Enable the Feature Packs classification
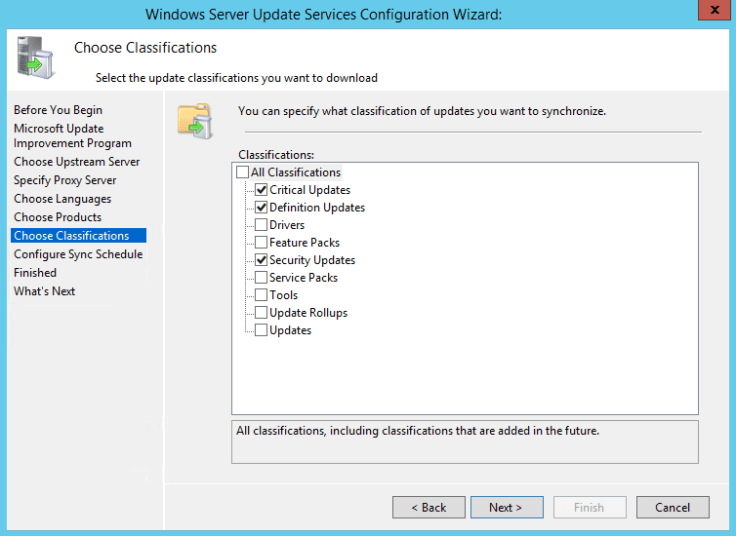Screen dimensions: 736x536 (261, 243)
